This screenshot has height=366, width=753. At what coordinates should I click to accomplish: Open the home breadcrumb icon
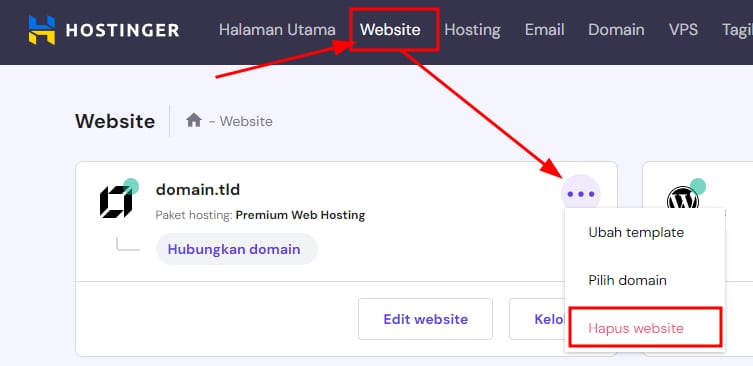tap(194, 120)
